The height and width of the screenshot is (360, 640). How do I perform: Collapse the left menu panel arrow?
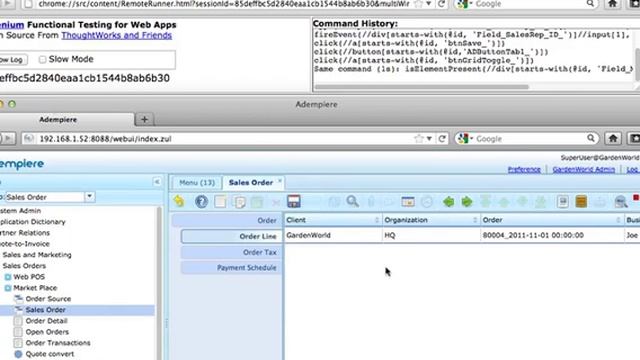(157, 182)
